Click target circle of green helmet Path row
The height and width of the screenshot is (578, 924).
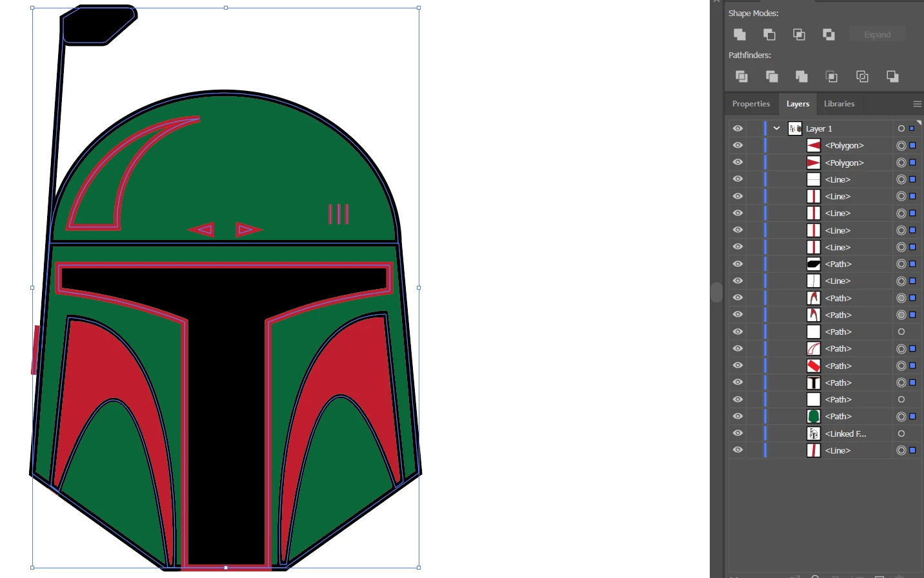pos(901,416)
